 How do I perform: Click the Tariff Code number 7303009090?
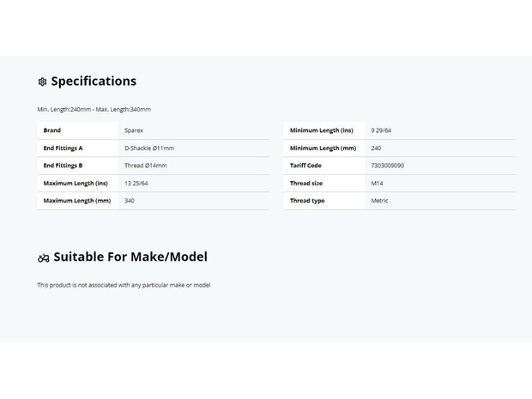tap(388, 166)
